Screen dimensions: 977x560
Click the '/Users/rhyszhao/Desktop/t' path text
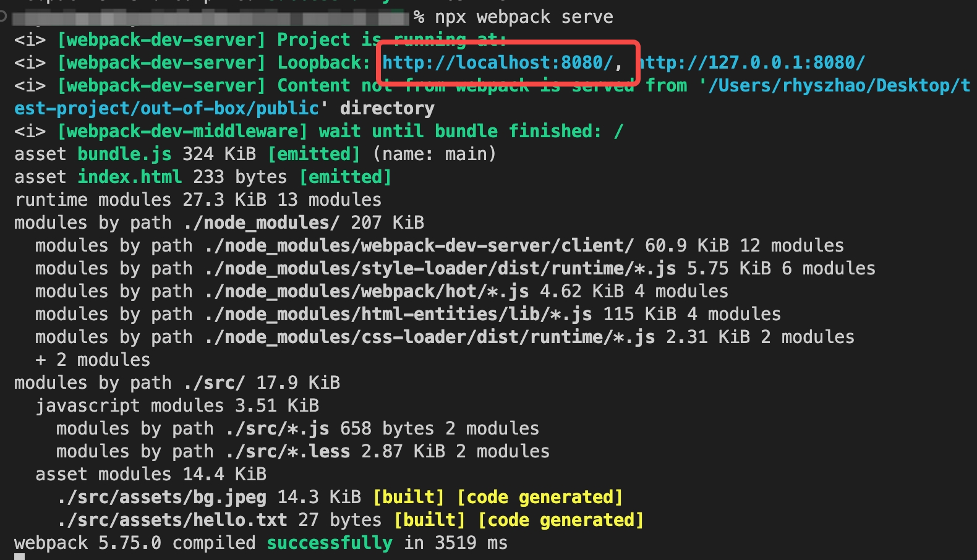[839, 85]
